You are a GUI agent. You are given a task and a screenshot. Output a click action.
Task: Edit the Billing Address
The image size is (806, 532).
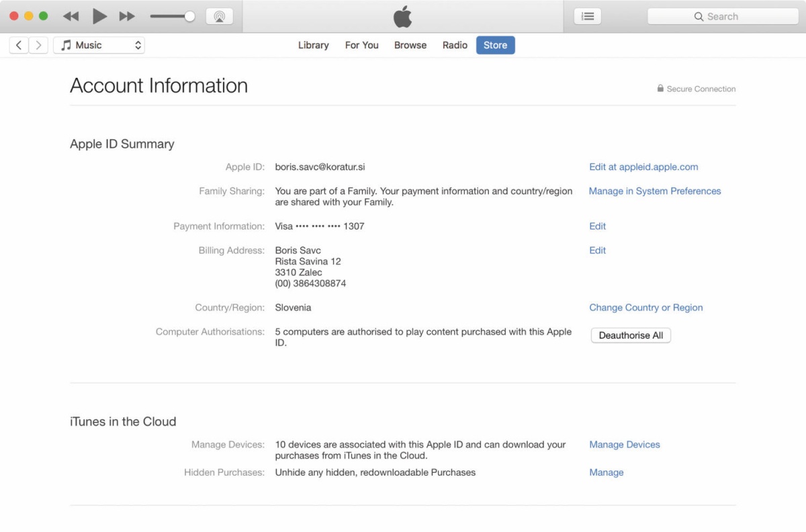pos(598,250)
